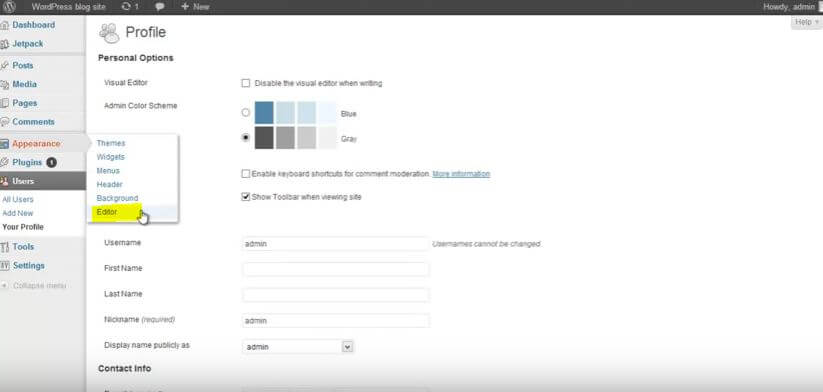Open Your Profile link in sidebar
823x392 pixels.
23,227
